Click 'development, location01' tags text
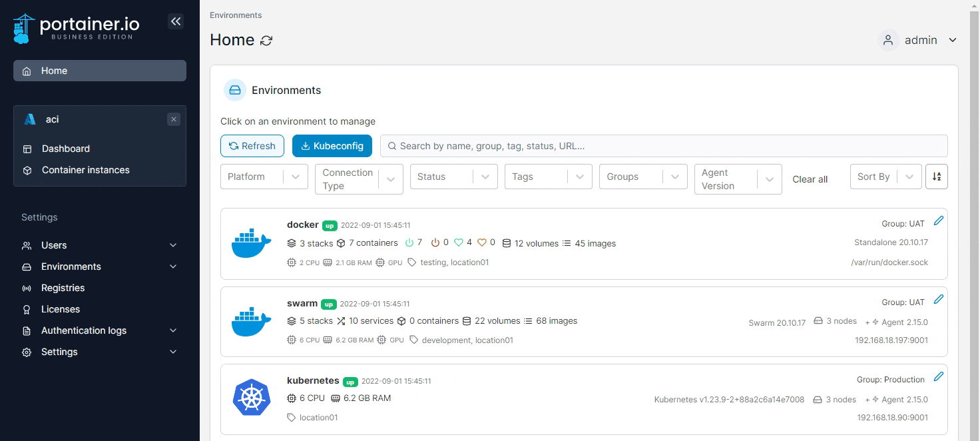Screen dimensions: 980x441 (467, 340)
